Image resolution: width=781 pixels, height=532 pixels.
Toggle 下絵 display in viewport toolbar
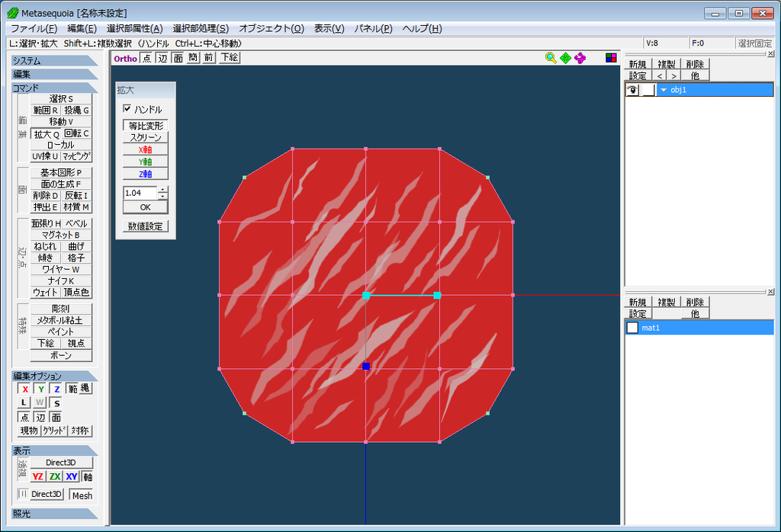coord(229,58)
